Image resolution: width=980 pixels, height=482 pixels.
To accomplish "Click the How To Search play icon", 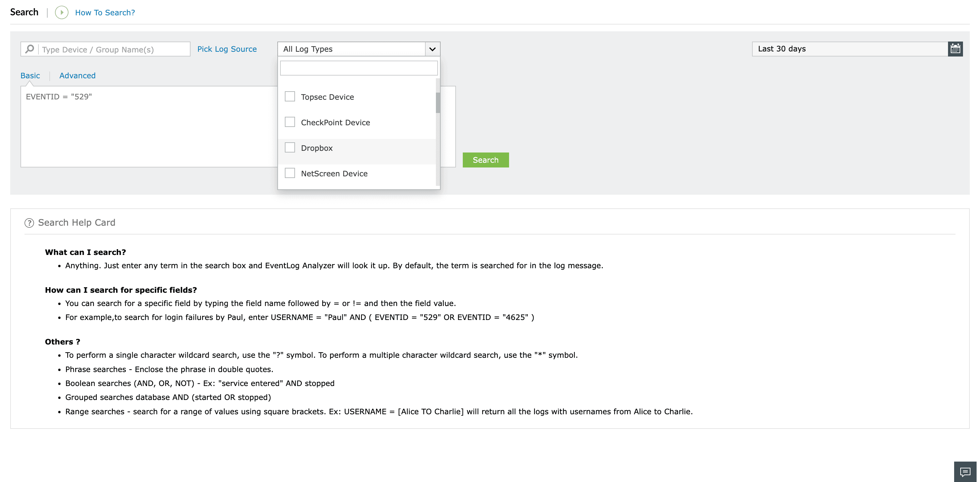I will (62, 13).
